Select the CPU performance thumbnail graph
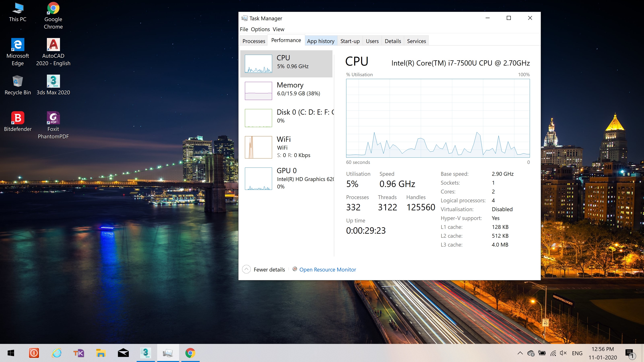 258,64
